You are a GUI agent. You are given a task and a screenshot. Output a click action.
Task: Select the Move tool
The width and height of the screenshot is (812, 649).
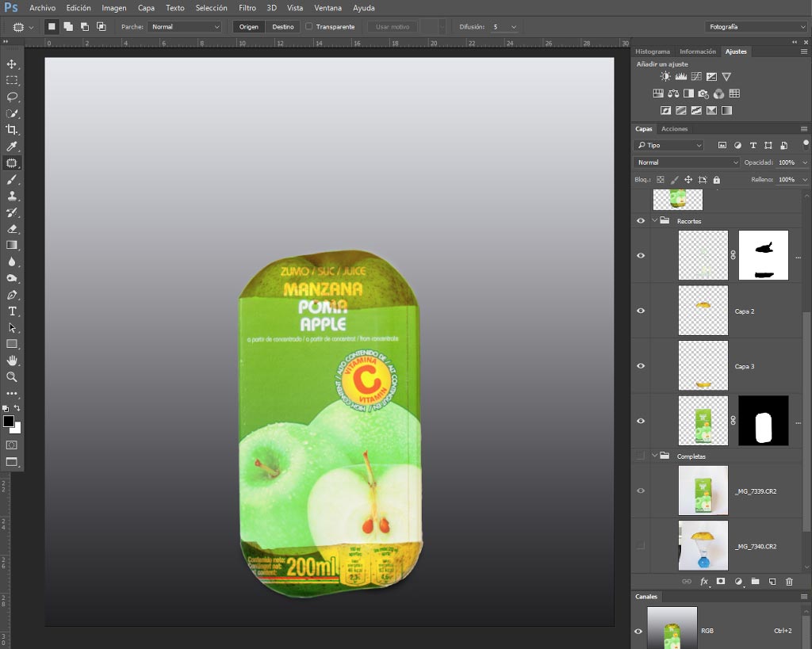[x=11, y=64]
